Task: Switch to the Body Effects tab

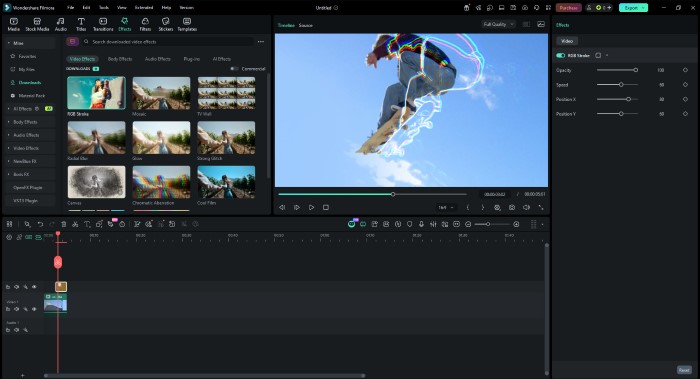Action: pos(120,59)
